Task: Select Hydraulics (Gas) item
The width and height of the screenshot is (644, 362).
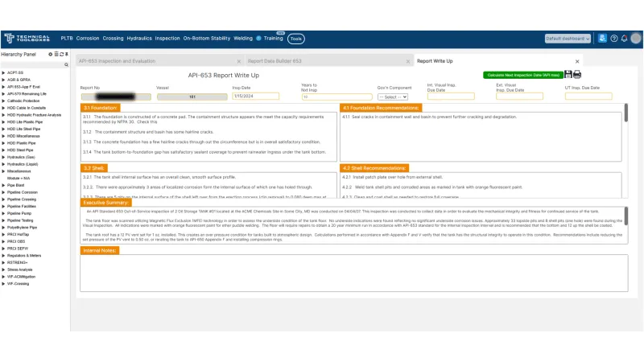Action: [21, 157]
